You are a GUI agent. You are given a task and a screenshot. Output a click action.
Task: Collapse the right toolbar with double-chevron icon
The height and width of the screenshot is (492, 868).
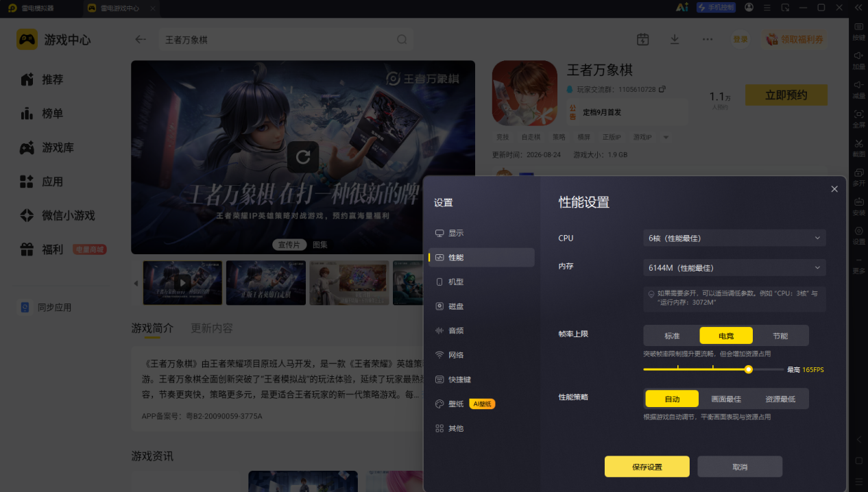click(857, 8)
